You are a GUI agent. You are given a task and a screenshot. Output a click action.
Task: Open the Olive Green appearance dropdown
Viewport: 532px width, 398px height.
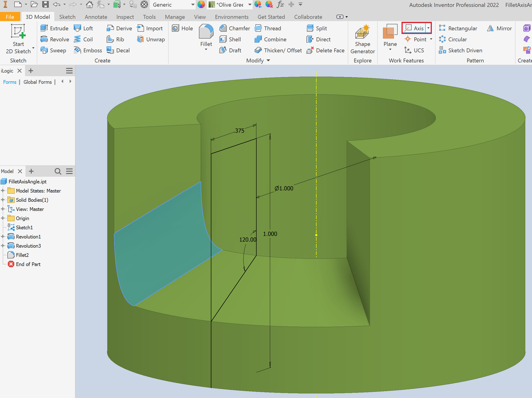coord(250,5)
